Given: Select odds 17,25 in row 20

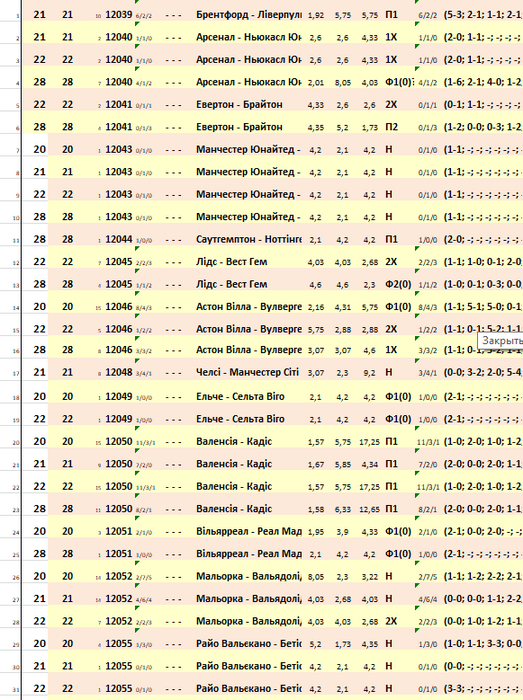Looking at the screenshot, I should point(369,442).
